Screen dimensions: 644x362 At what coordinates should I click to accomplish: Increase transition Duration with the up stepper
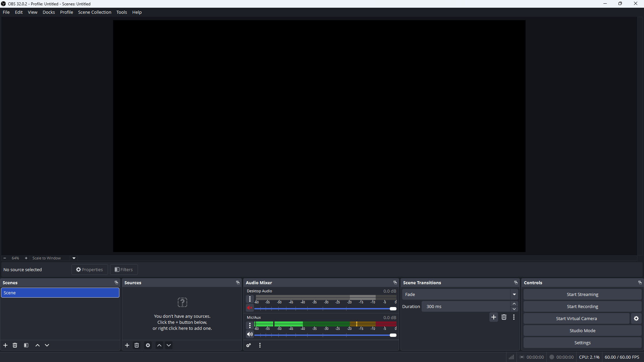click(x=514, y=304)
